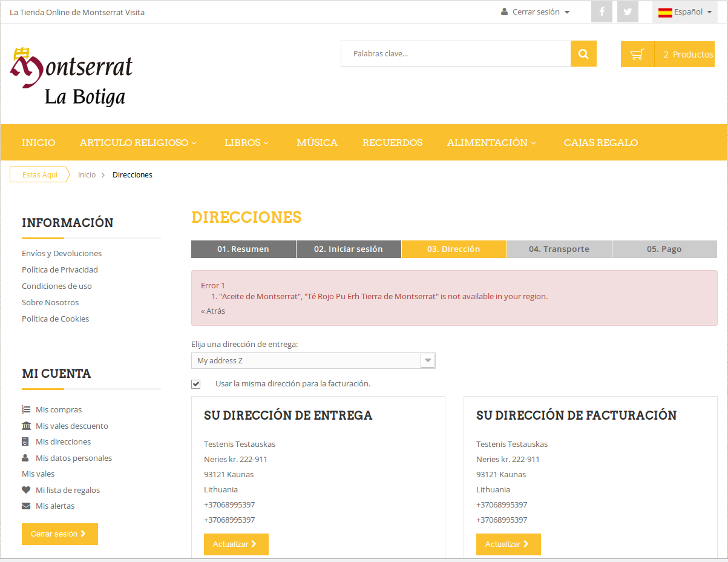Open the Música menu item
This screenshot has width=728, height=562.
(317, 143)
